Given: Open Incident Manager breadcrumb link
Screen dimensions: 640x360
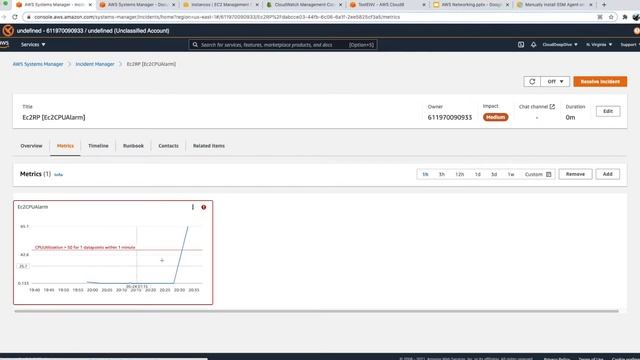Looking at the screenshot, I should coord(95,64).
